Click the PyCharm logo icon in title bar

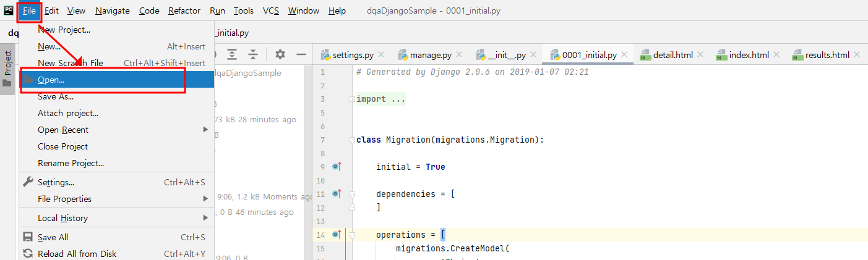[9, 10]
